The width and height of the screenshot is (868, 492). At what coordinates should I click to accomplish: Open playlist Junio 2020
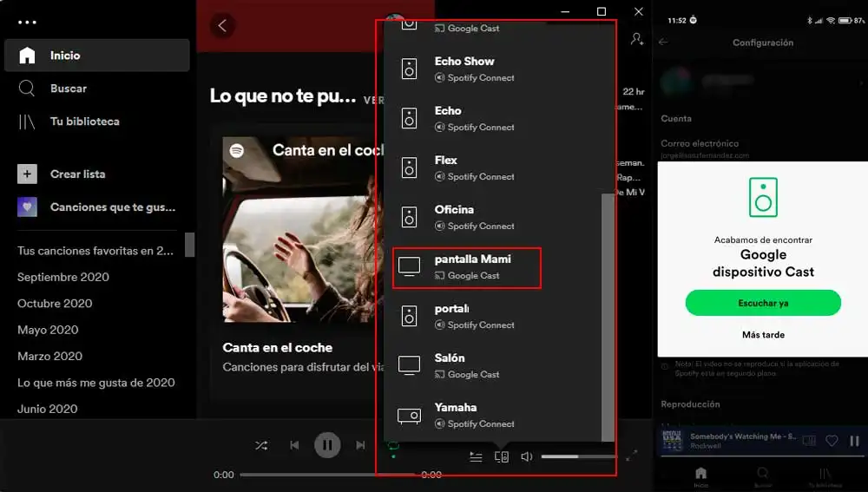pos(47,409)
